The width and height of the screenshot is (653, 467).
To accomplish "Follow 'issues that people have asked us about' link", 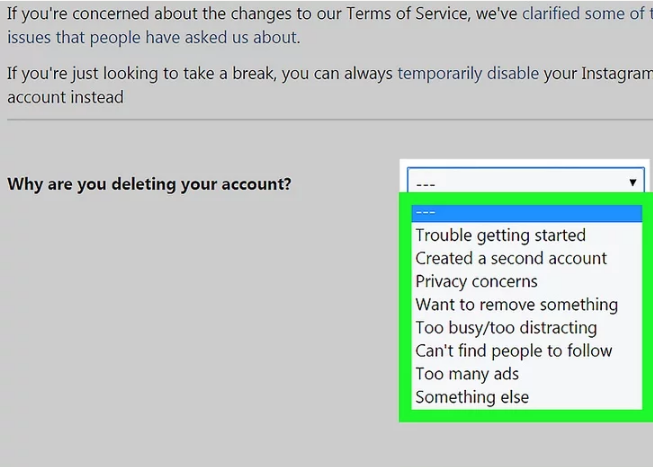I will click(152, 38).
